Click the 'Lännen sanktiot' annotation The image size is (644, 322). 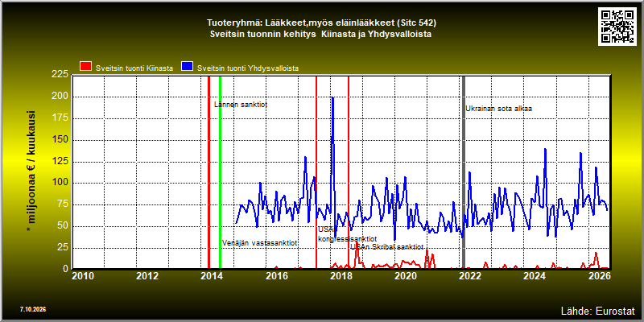pyautogui.click(x=241, y=105)
